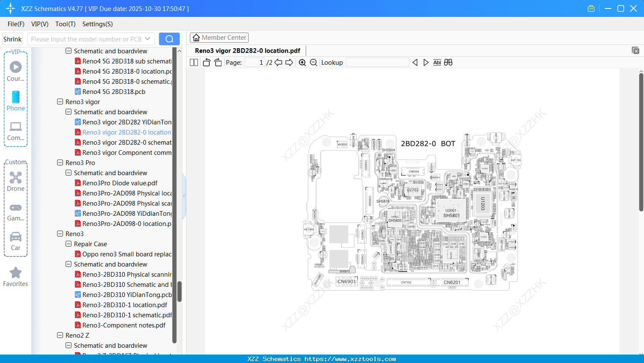Image resolution: width=644 pixels, height=363 pixels.
Task: Rotate the page clockwise
Action: [218, 63]
